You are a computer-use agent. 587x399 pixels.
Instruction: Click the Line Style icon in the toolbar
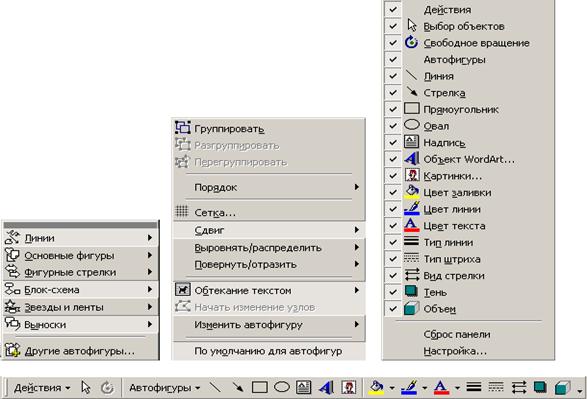point(474,387)
